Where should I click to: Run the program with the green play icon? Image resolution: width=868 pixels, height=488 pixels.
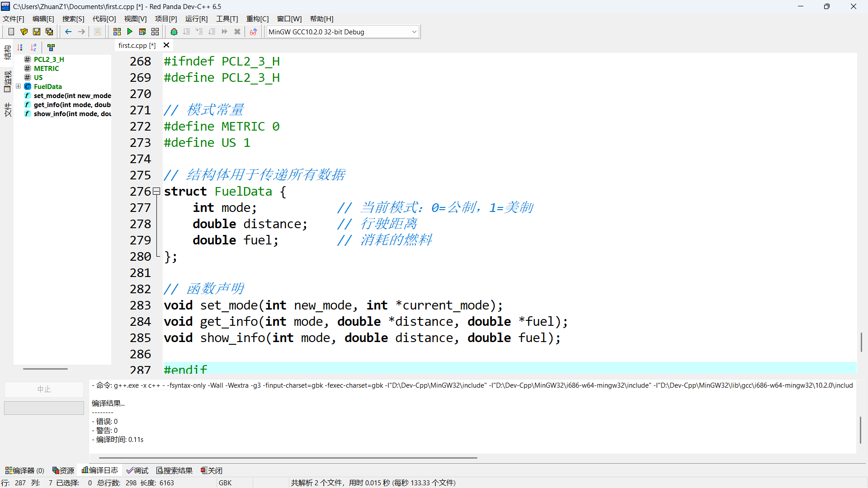pyautogui.click(x=130, y=32)
